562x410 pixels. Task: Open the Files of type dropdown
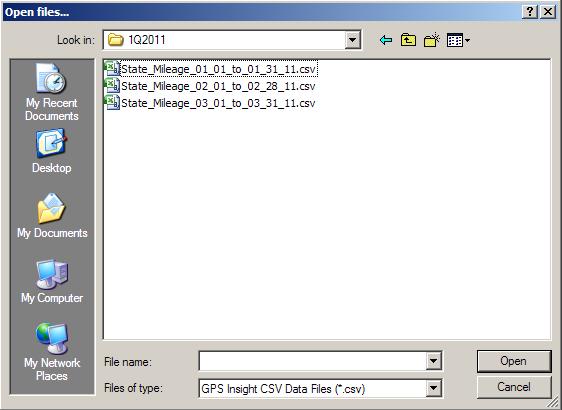coord(433,388)
